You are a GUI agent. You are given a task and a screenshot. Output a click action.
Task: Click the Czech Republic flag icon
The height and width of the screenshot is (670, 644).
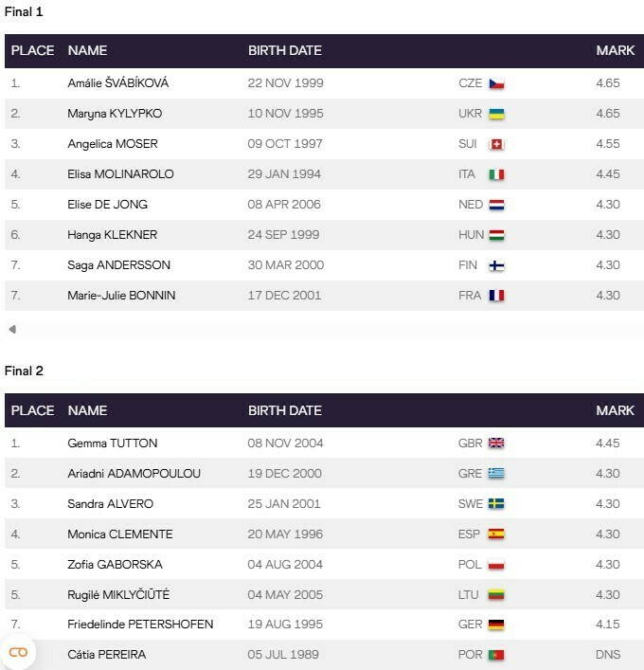click(x=496, y=83)
